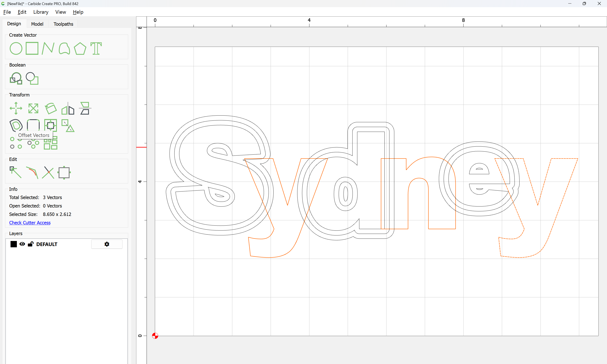607x364 pixels.
Task: Click the DEFAULT layer black color swatch
Action: click(x=14, y=244)
